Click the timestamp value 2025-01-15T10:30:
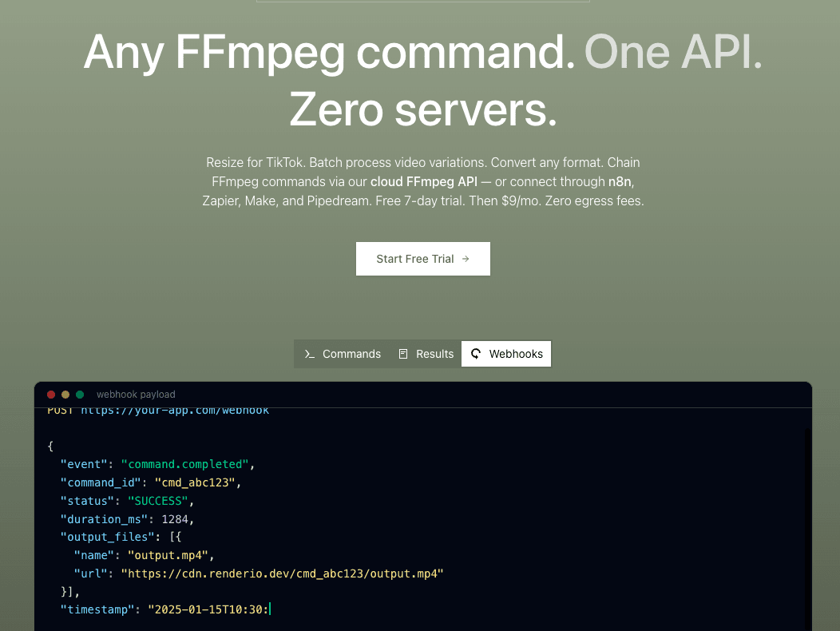 pos(208,609)
